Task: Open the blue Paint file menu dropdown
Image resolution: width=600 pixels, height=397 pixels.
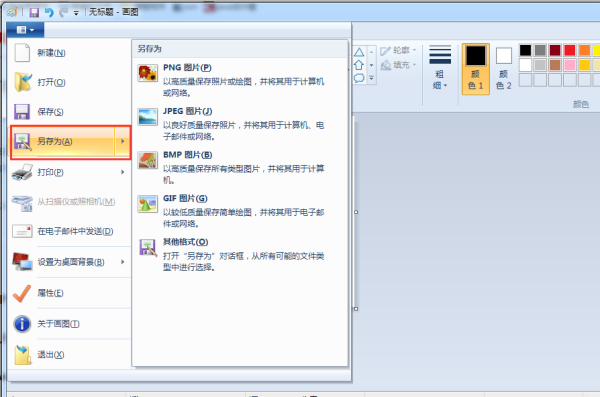Action: (26, 30)
